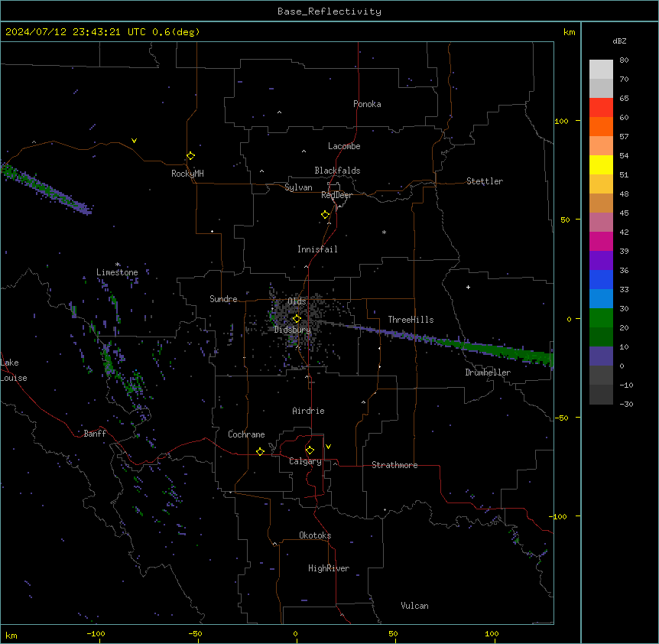
Task: Click the Lacombe label
Action: 344,146
